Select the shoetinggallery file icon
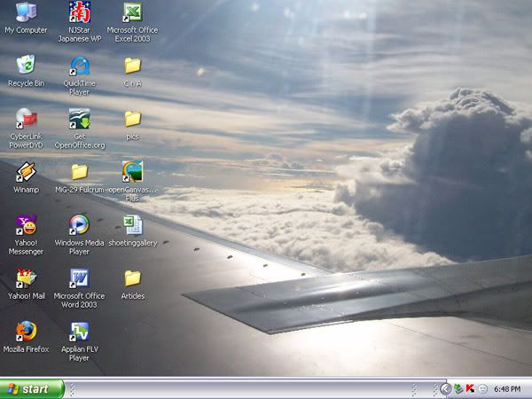The width and height of the screenshot is (532, 399). click(132, 225)
